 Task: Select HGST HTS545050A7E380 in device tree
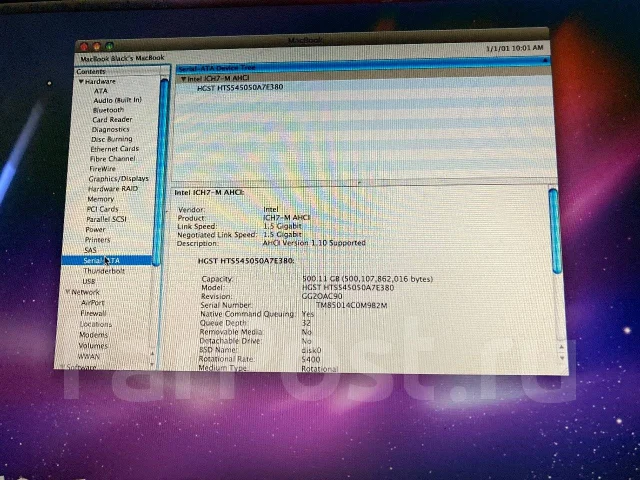240,87
